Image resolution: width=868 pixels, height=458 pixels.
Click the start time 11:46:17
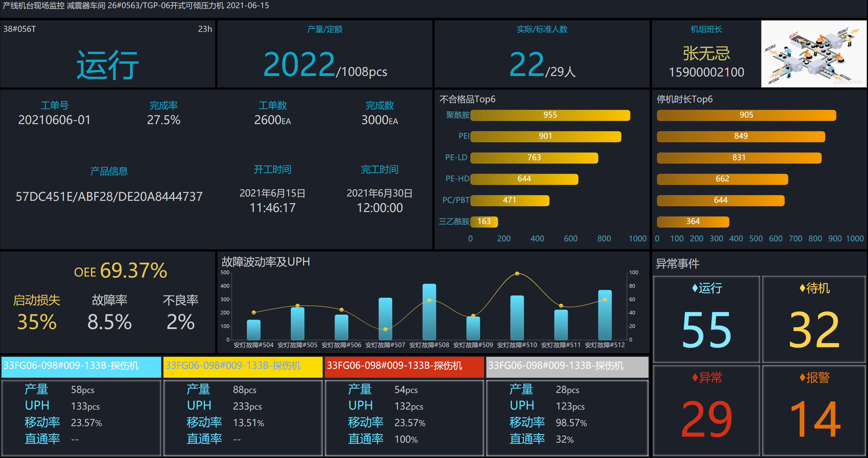coord(273,208)
